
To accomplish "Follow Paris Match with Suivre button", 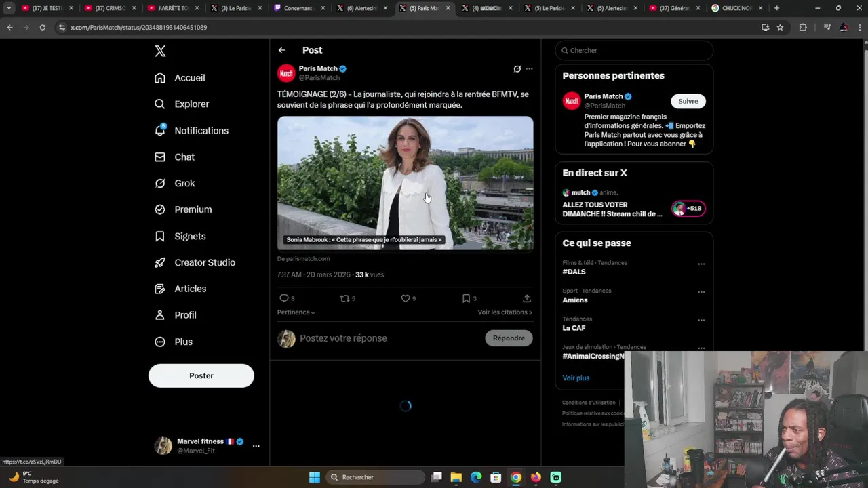I will coord(688,101).
